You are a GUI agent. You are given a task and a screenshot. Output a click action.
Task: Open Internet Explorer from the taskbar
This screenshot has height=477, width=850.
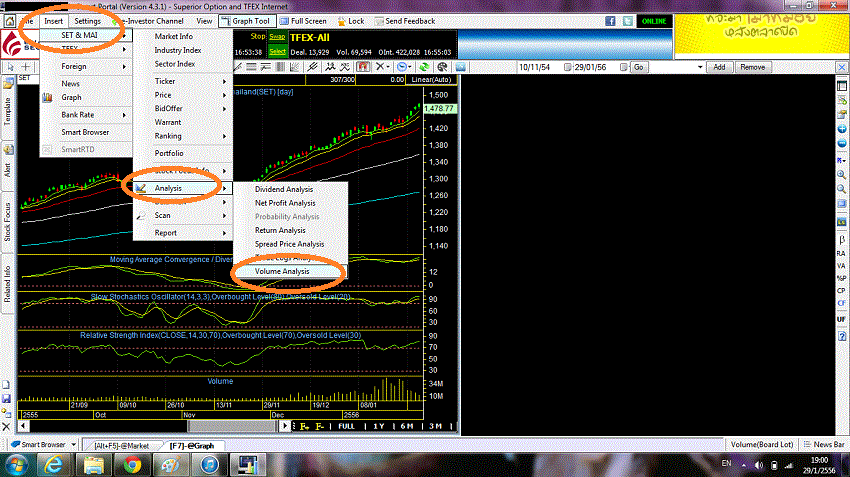pyautogui.click(x=54, y=465)
